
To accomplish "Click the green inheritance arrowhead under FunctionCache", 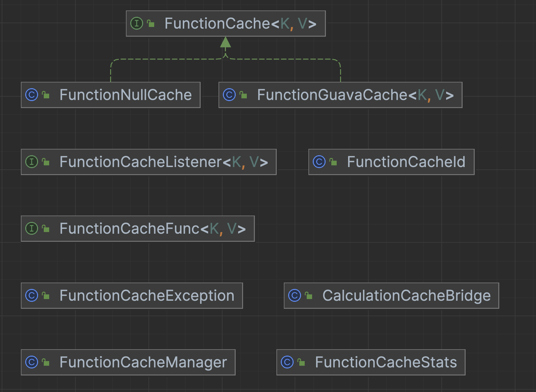I will (226, 42).
